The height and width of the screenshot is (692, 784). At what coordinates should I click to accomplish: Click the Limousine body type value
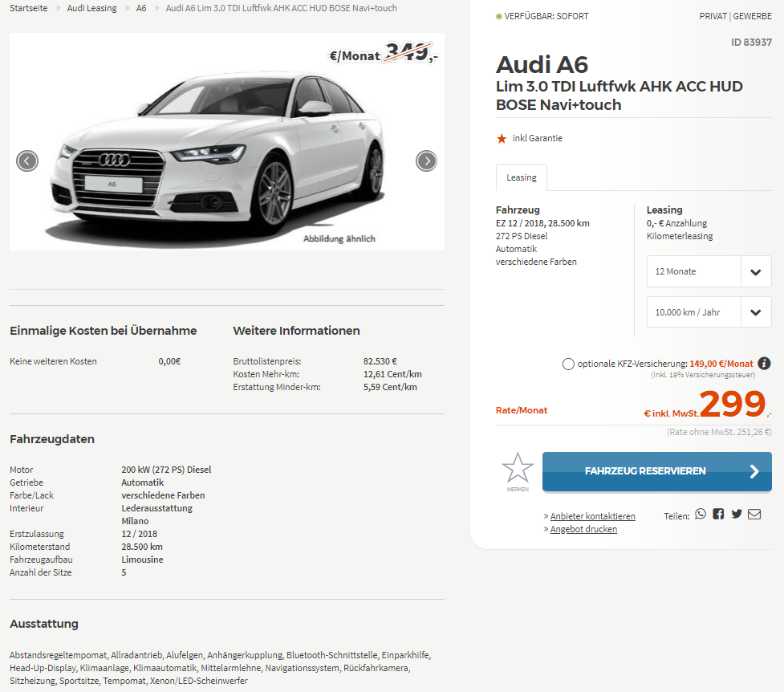click(x=142, y=560)
